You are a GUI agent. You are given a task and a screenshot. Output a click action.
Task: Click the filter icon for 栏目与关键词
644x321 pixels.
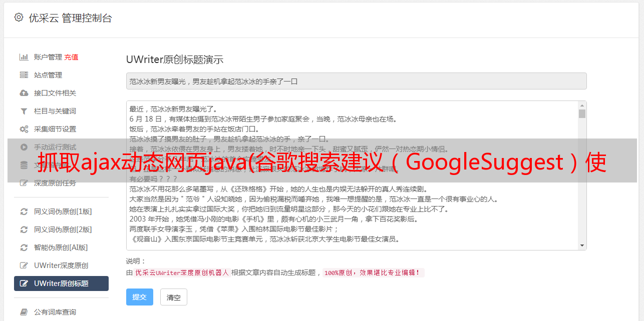pos(24,111)
